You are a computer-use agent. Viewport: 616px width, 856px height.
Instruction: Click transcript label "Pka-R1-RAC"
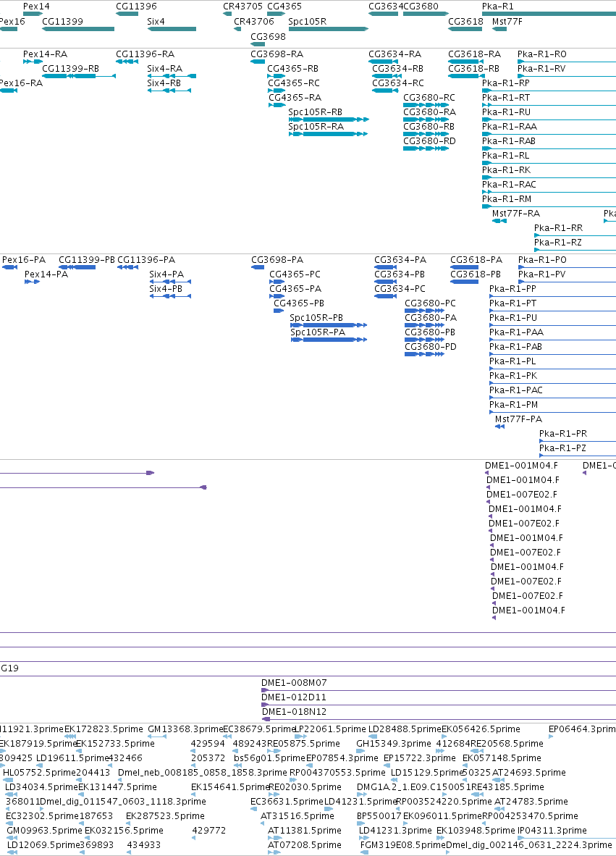click(x=509, y=185)
